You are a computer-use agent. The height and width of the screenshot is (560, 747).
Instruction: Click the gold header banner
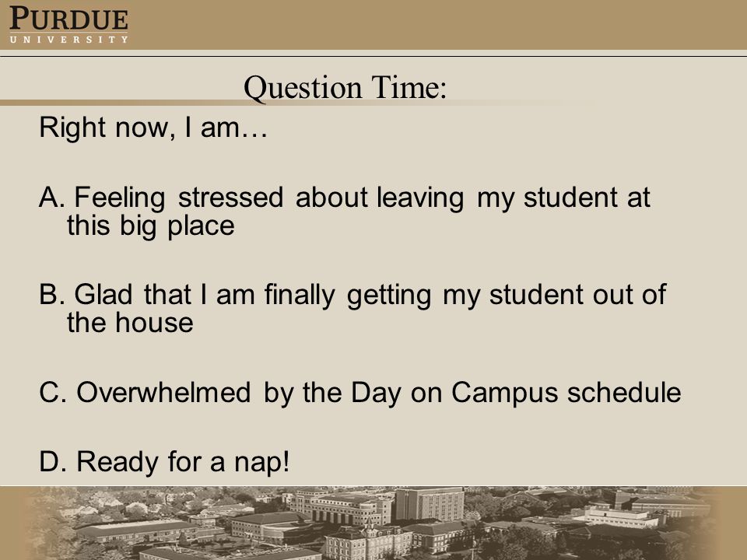[x=373, y=25]
